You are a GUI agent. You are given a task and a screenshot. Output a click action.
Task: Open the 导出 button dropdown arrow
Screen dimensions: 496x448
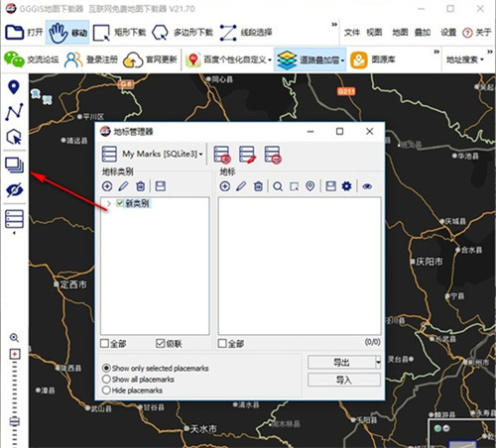tap(378, 363)
